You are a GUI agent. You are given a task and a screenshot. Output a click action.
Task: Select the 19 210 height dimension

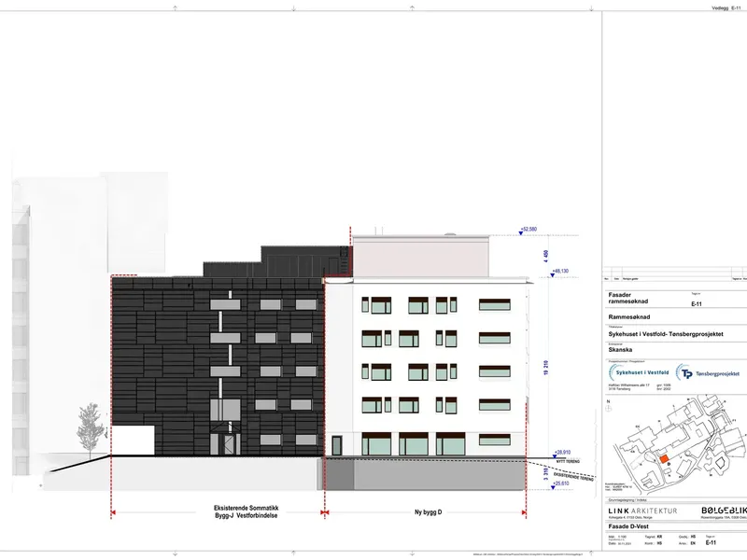546,368
